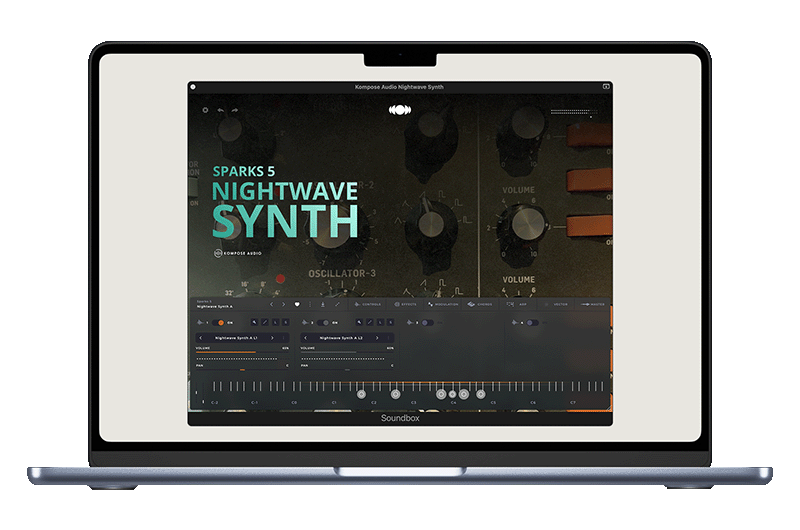
Task: Click the search icon in layer 2
Action: point(360,322)
